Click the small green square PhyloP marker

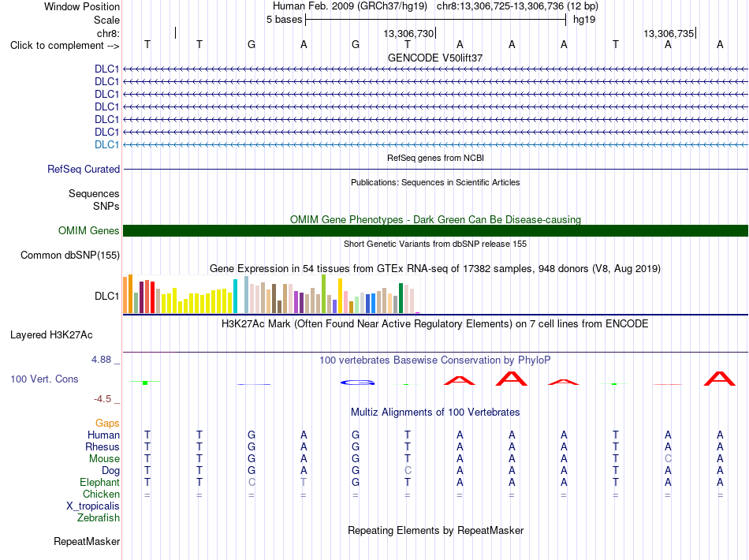tap(145, 383)
